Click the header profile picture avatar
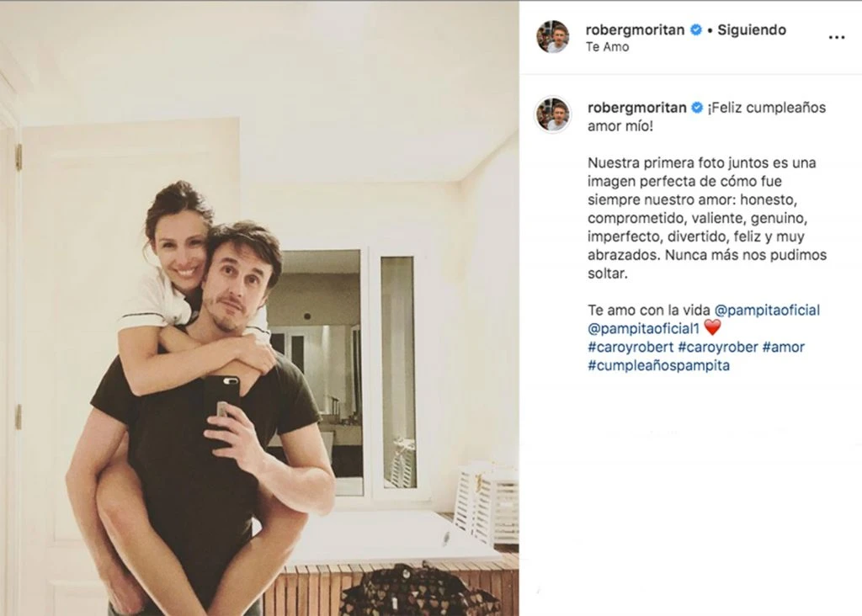 [x=553, y=37]
